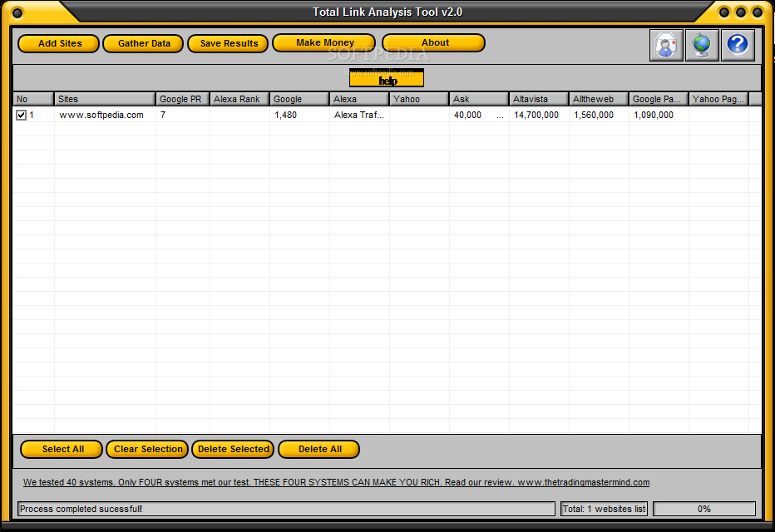
Task: Click the Alexa column header
Action: (x=359, y=99)
